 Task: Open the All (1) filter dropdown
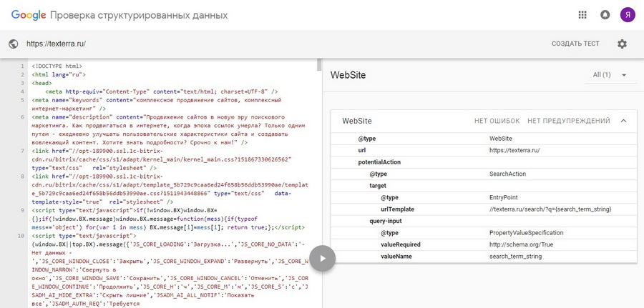610,75
